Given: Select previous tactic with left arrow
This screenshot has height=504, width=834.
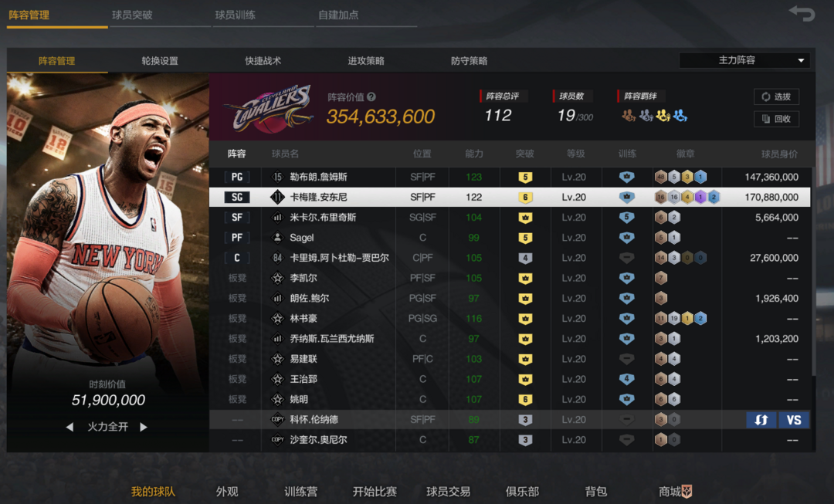Looking at the screenshot, I should tap(69, 427).
